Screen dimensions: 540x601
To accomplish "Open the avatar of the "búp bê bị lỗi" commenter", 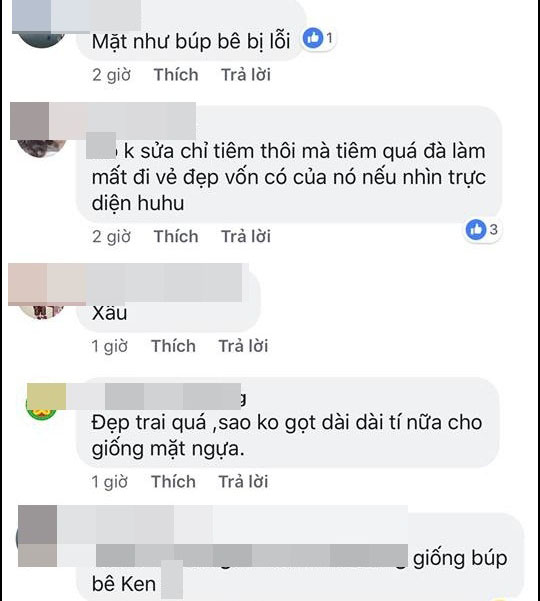I will (x=42, y=38).
